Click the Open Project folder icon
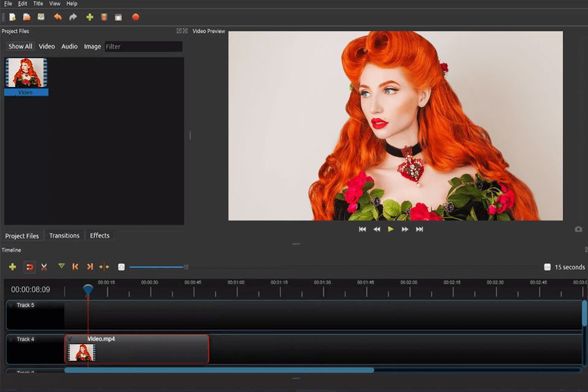Viewport: 588px width, 392px height. [26, 17]
